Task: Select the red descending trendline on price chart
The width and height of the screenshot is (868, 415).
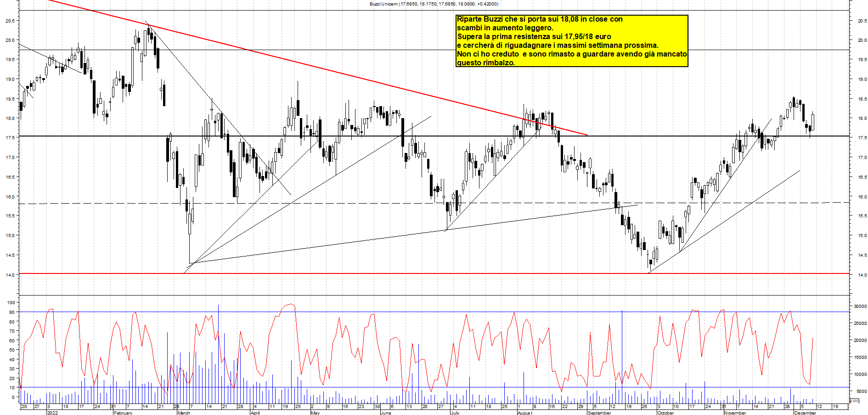Action: pos(317,68)
